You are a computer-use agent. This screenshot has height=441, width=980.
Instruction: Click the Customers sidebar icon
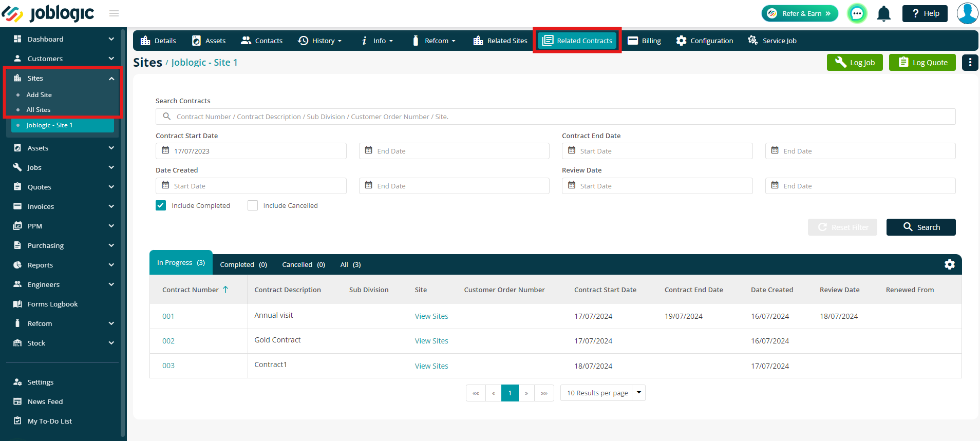[17, 59]
